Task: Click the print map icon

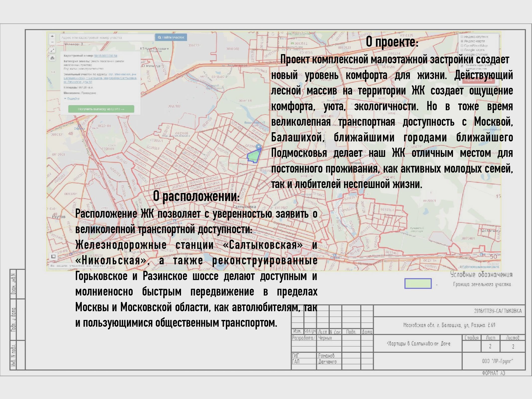Action: click(x=52, y=58)
